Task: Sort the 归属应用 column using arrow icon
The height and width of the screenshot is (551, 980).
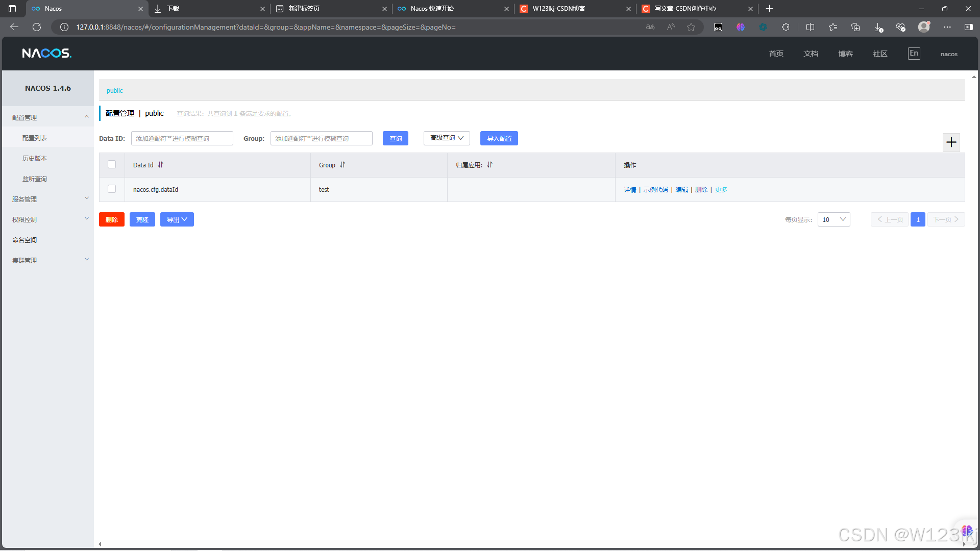Action: click(489, 165)
